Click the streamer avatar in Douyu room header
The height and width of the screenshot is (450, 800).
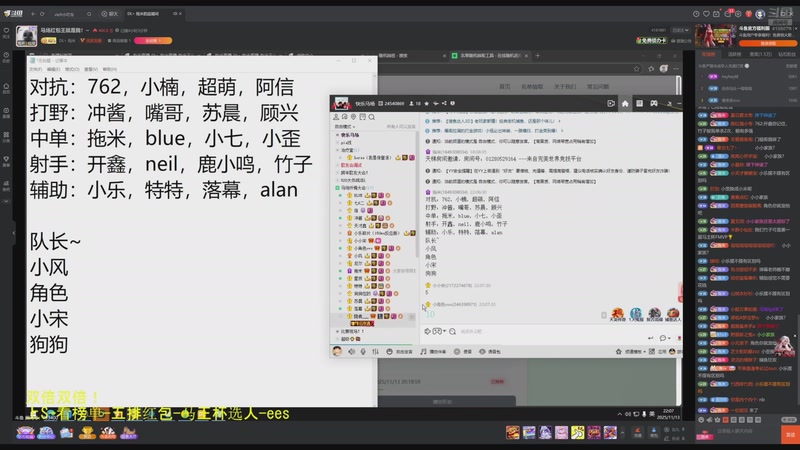point(26,36)
